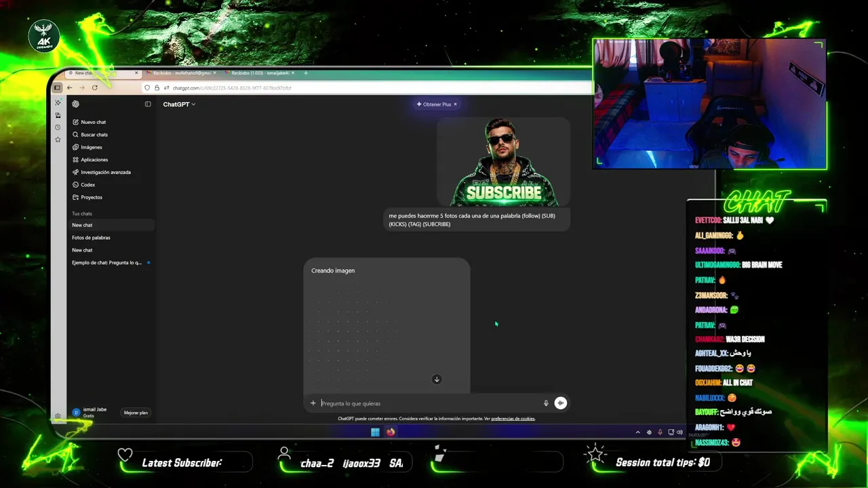This screenshot has height=488, width=868.
Task: Start a Nuevo chat
Action: tap(89, 122)
